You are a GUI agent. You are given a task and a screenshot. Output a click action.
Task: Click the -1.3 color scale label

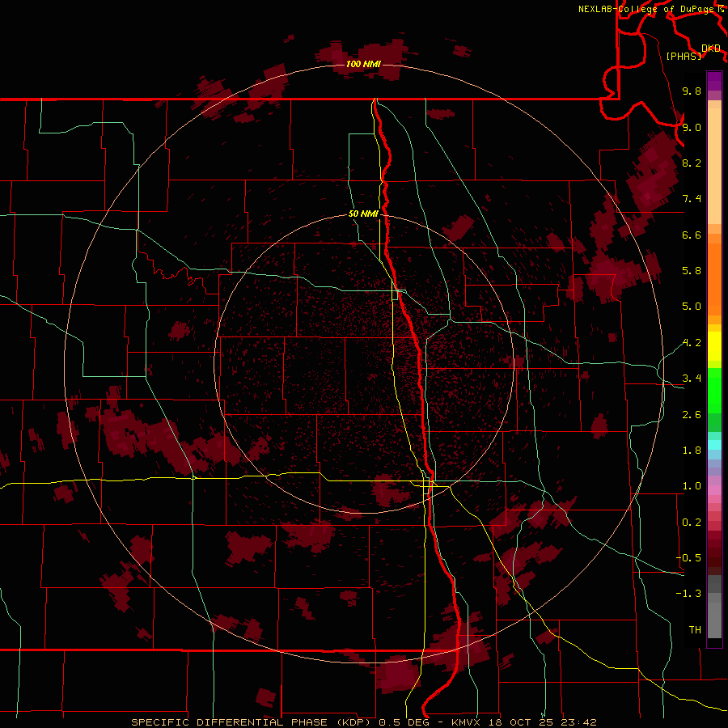pyautogui.click(x=688, y=594)
